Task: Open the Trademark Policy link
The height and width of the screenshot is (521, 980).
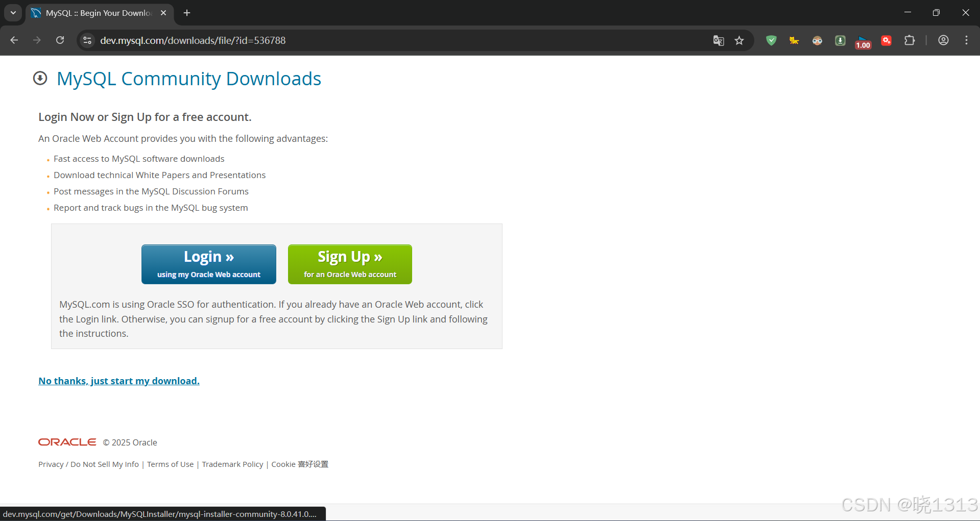Action: (x=232, y=464)
